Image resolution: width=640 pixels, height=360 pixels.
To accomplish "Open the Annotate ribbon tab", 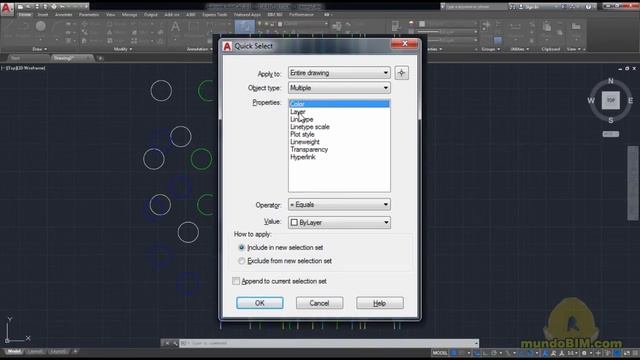I will click(x=63, y=15).
